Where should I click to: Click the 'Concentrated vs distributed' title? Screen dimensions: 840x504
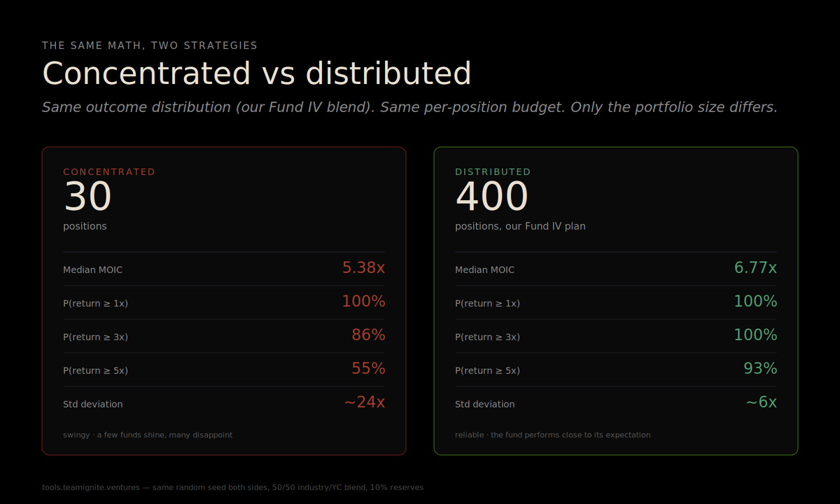coord(256,73)
